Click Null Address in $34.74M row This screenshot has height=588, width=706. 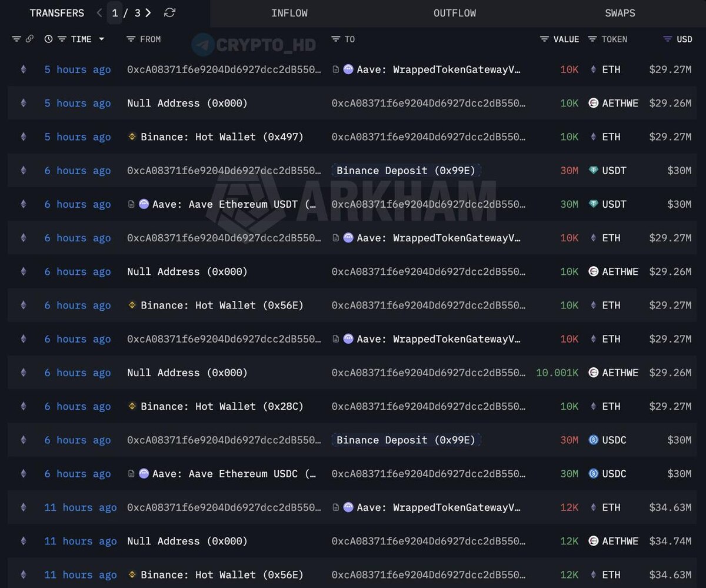click(x=187, y=542)
